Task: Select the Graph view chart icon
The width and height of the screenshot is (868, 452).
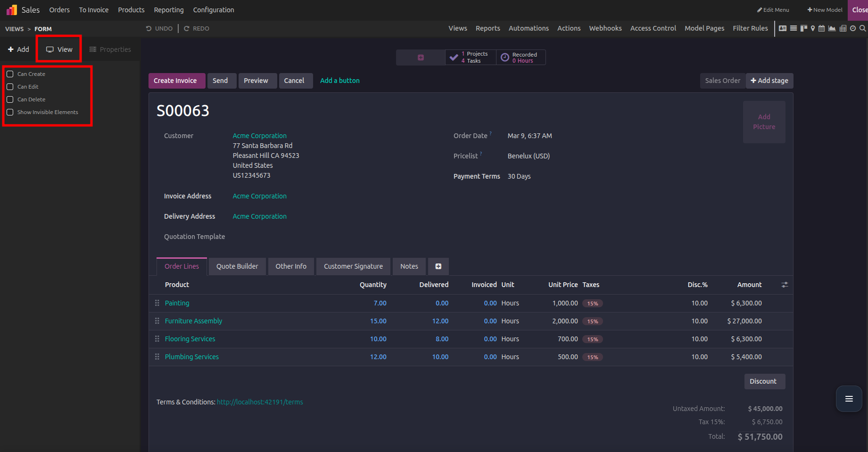Action: tap(832, 28)
